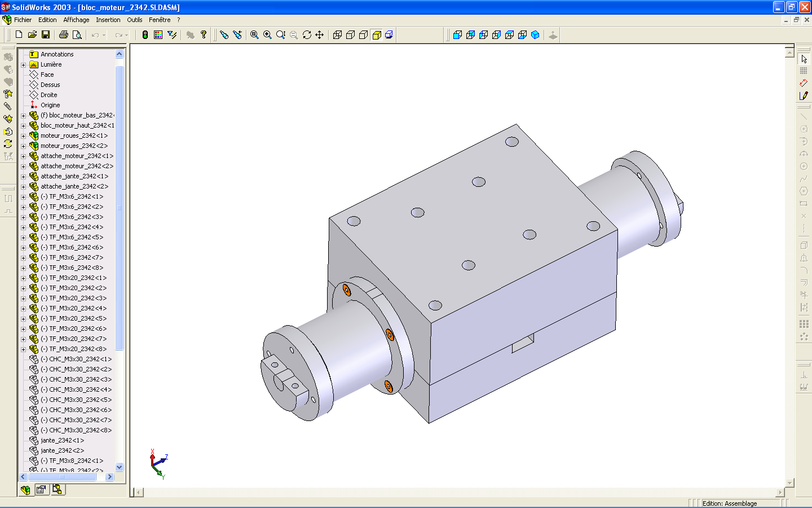Toggle Hidden Lines Removed display mode
Screen dimensions: 812x508
pos(364,35)
